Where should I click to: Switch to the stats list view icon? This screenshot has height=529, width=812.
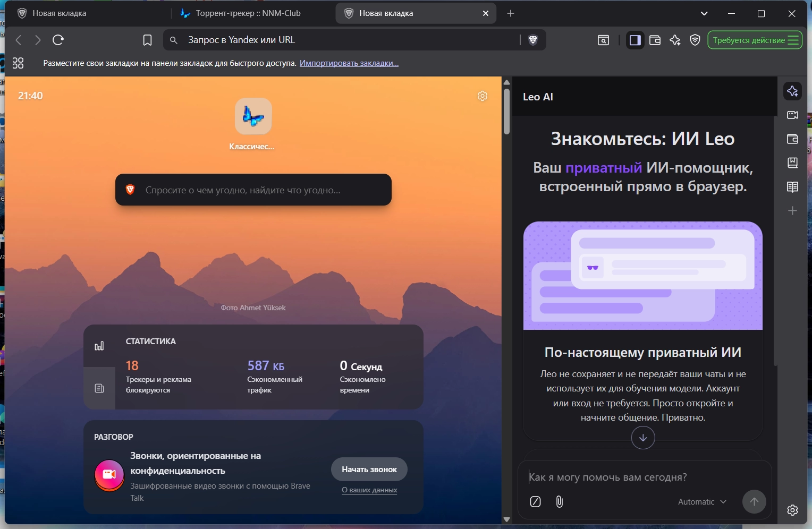99,388
